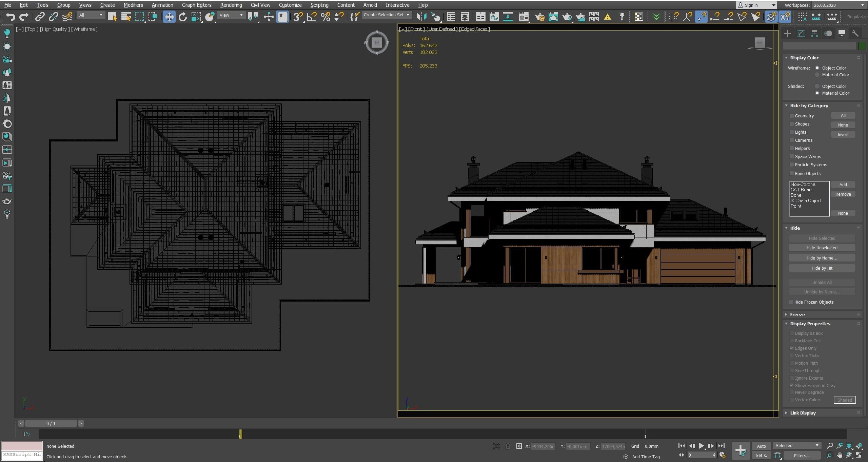Choose the Select Object tool
868x462 pixels.
[112, 17]
